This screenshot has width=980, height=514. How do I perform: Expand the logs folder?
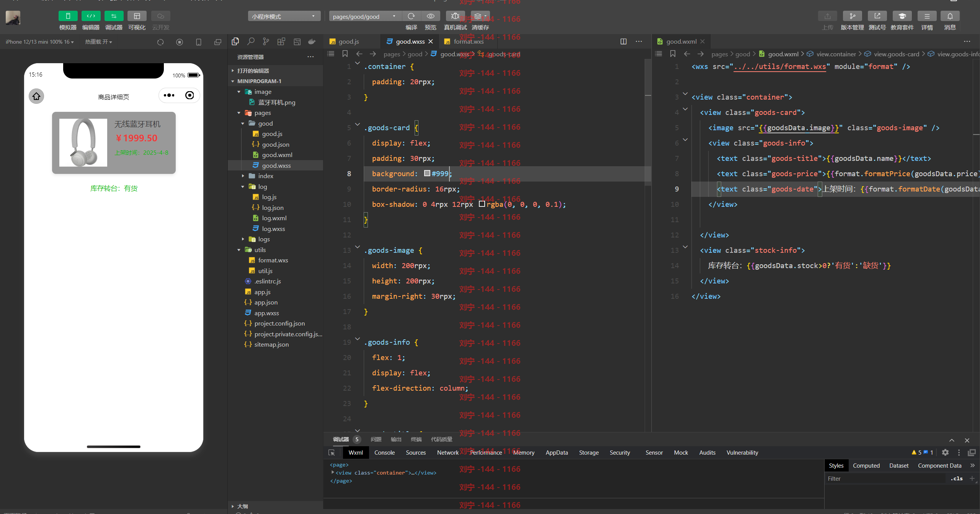[x=243, y=239]
